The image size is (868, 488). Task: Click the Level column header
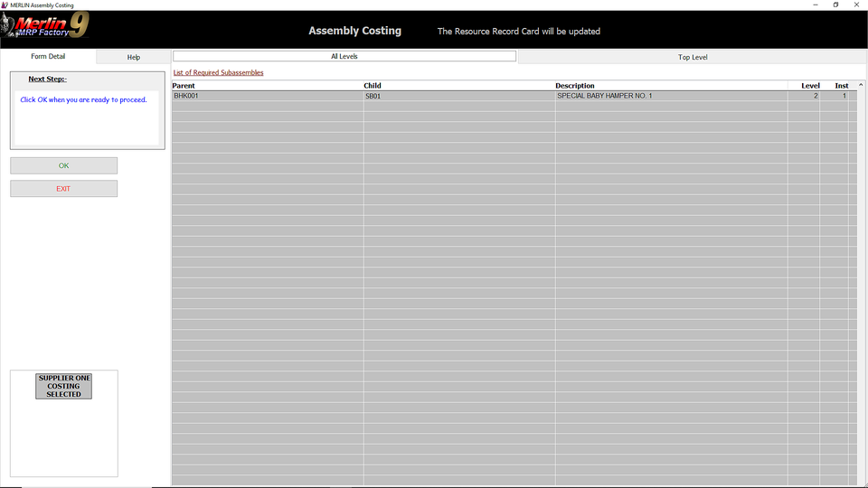809,86
